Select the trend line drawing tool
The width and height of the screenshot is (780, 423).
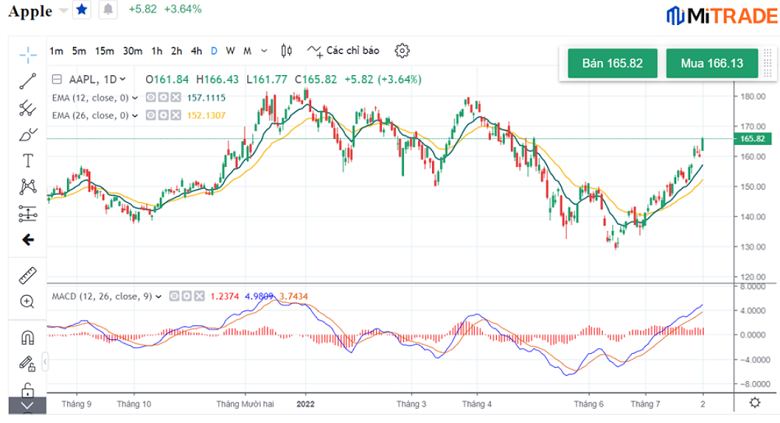(28, 81)
